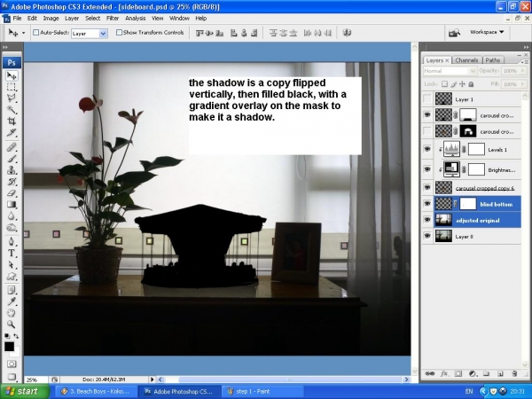Hide the Brightness adjustment layer

point(427,169)
